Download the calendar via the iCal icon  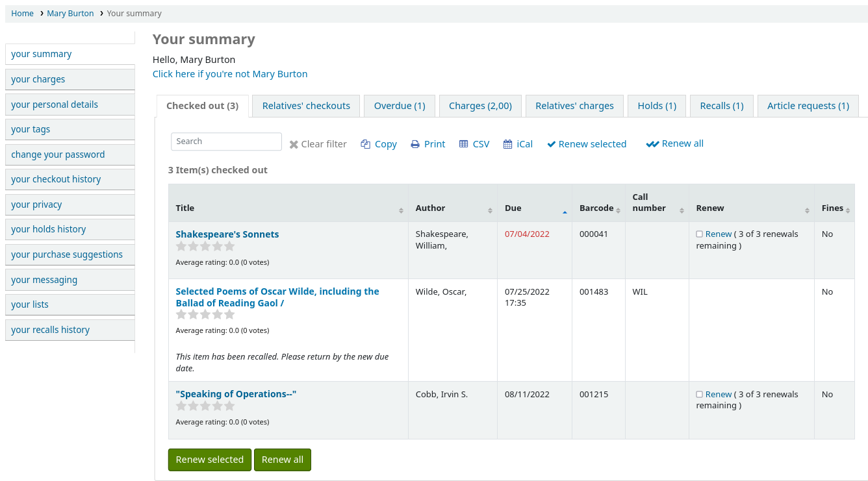coord(507,143)
